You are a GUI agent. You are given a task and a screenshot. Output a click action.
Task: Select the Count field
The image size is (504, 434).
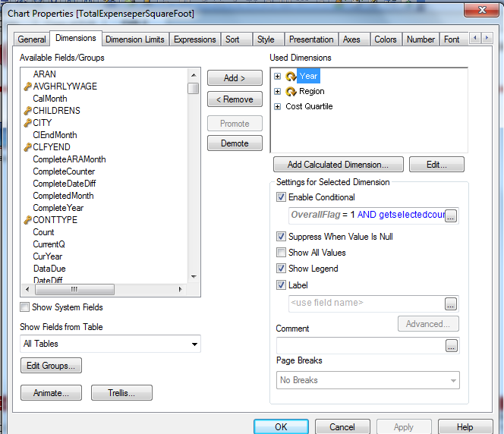pyautogui.click(x=43, y=232)
